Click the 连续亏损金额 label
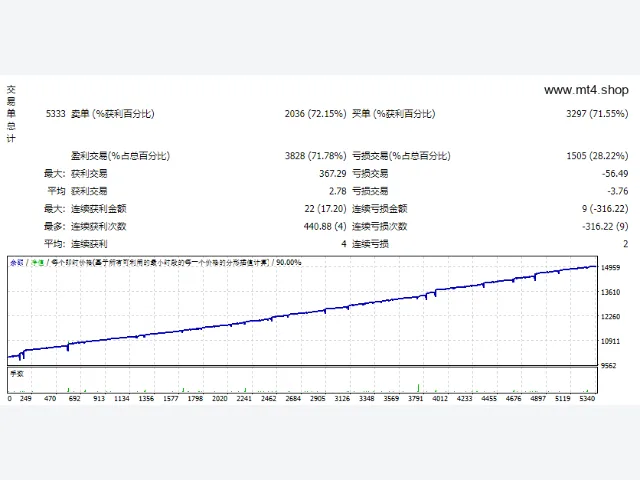The width and height of the screenshot is (640, 480). click(380, 209)
